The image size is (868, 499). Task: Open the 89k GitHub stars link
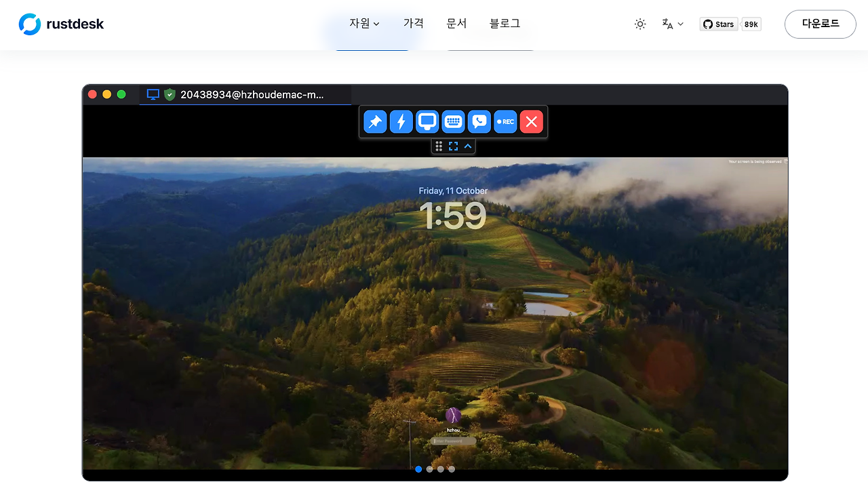pos(751,23)
